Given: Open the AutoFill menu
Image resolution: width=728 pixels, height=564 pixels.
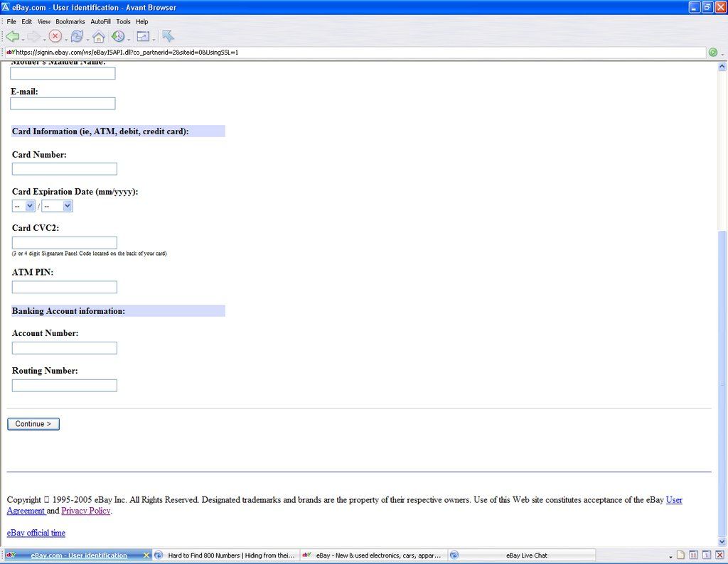Looking at the screenshot, I should tap(100, 22).
